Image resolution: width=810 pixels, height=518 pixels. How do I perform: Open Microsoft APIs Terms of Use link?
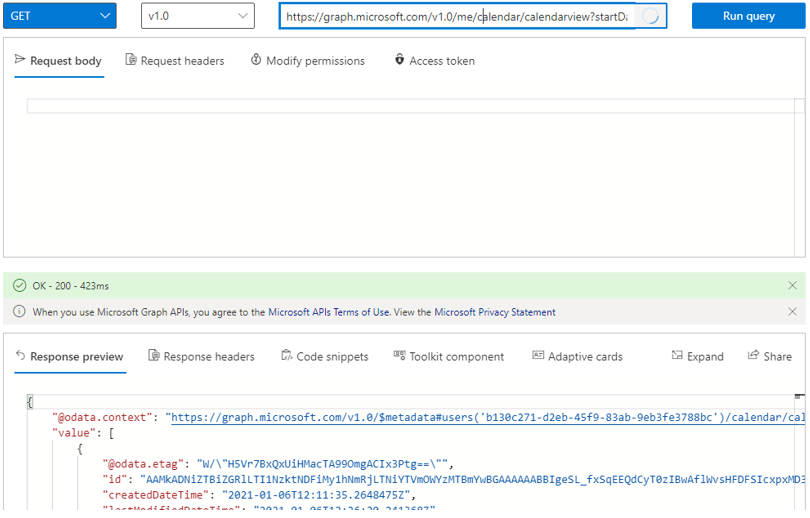329,312
